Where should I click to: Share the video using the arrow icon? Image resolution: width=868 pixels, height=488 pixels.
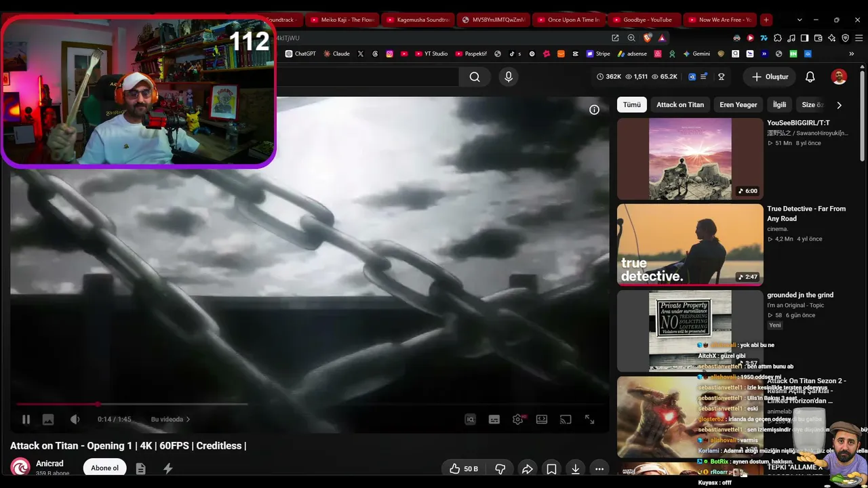[527, 468]
